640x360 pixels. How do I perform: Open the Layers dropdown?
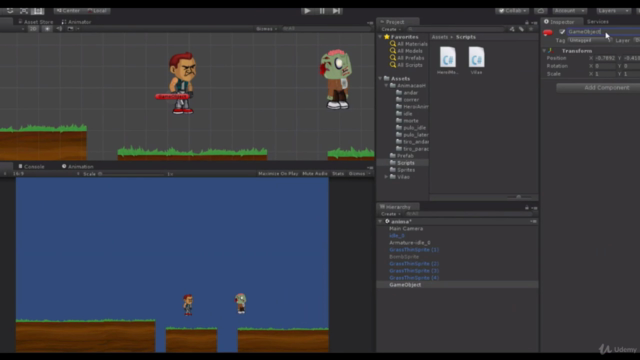click(613, 11)
